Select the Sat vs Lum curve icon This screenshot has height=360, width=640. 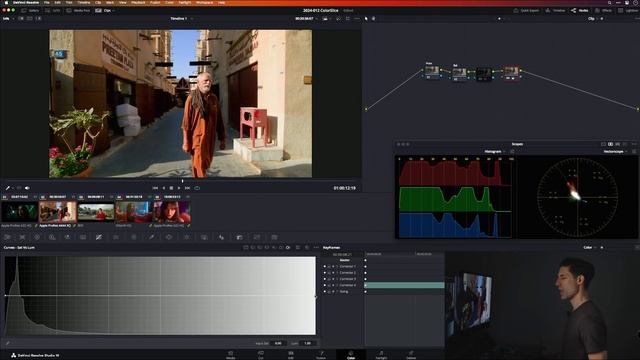tap(288, 248)
